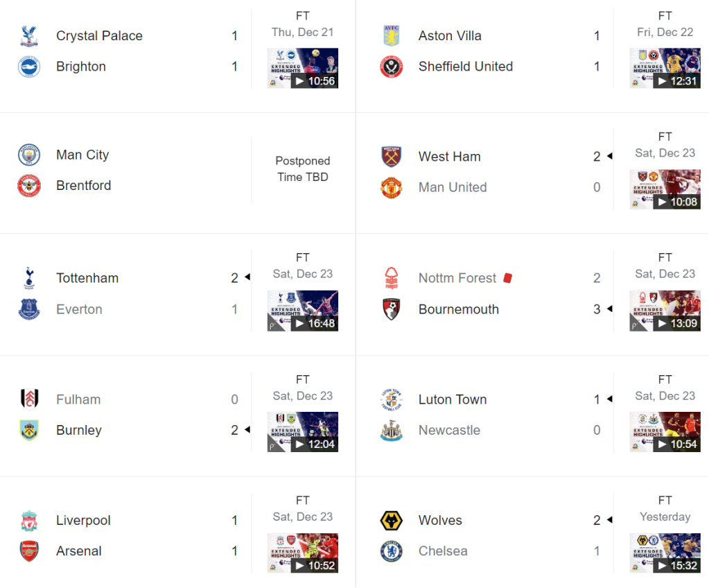
Task: Watch Wolves vs Chelsea extended highlights
Action: coord(665,553)
